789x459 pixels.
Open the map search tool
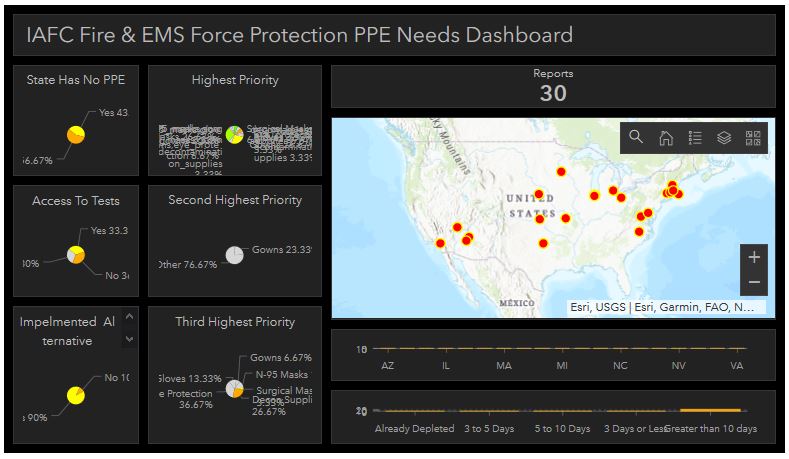(x=636, y=138)
